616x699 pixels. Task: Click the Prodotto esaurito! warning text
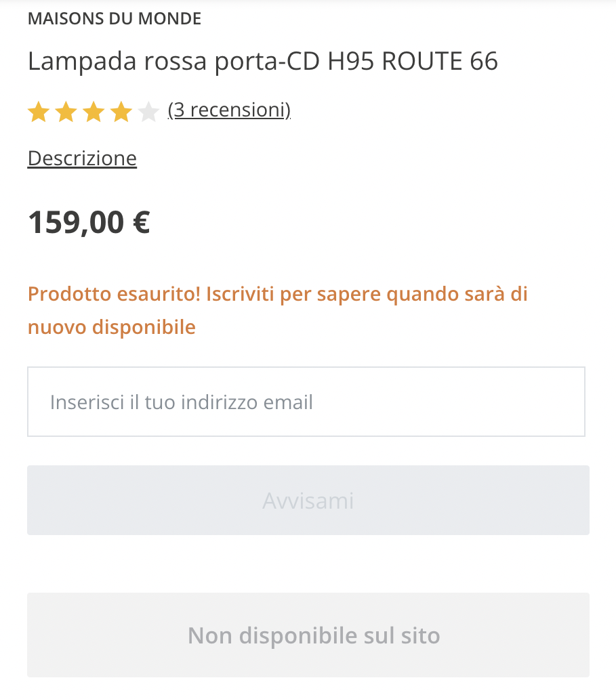click(114, 295)
